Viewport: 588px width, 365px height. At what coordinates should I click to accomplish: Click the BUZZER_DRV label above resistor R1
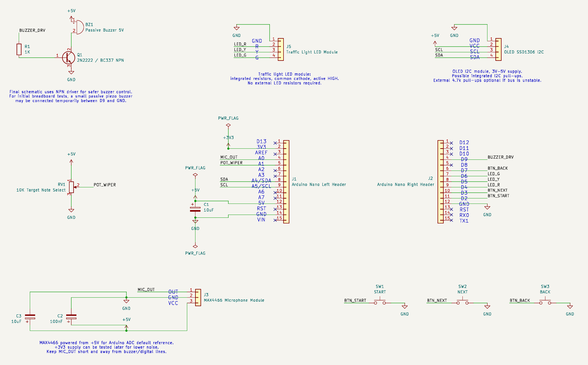click(x=32, y=30)
